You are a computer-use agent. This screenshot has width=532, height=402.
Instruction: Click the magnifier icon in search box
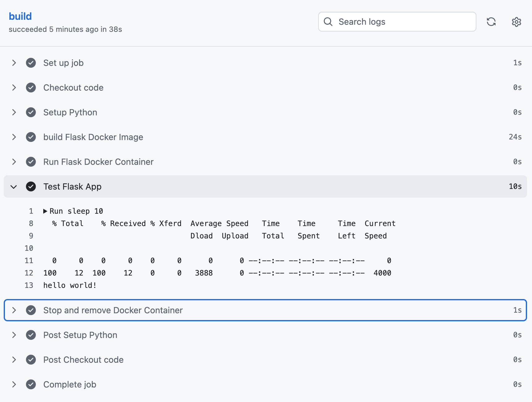point(328,22)
